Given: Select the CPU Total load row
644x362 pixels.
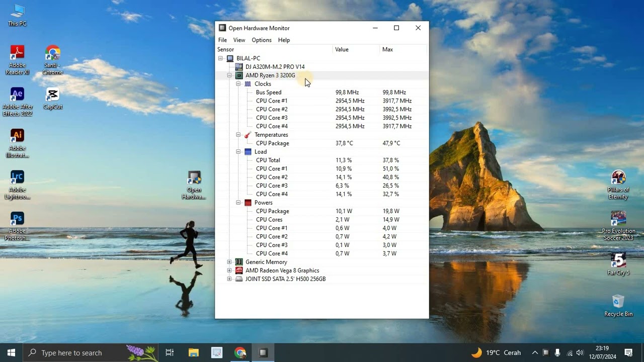Looking at the screenshot, I should coord(322,160).
